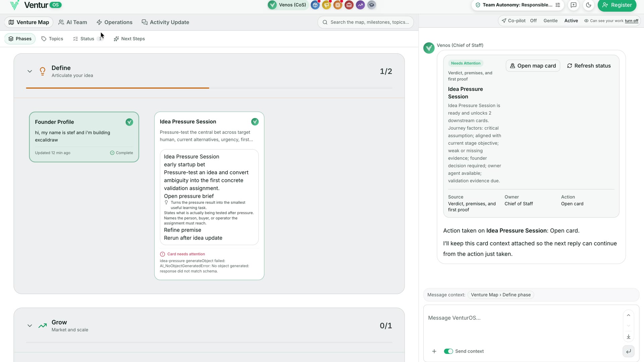Click the Grow phase progress bar
The height and width of the screenshot is (362, 644).
click(209, 343)
